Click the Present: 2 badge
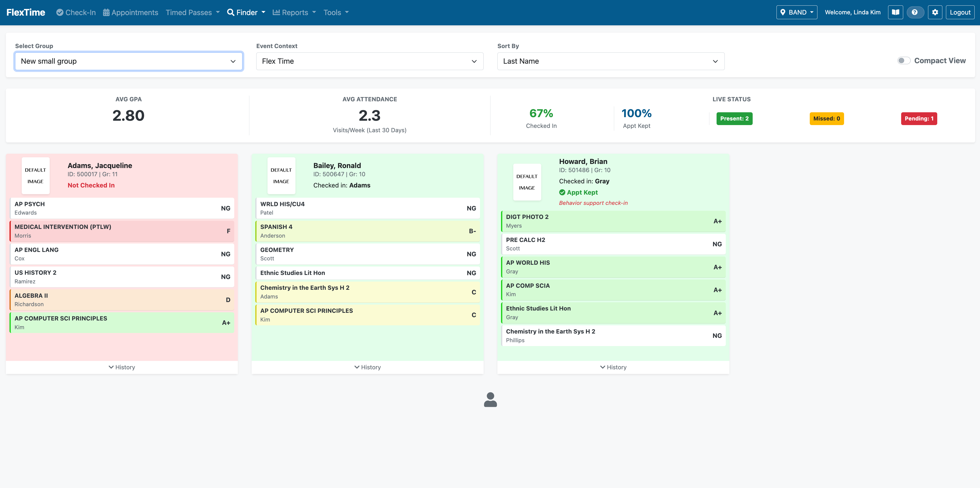Screen dimensions: 980x488 point(734,119)
